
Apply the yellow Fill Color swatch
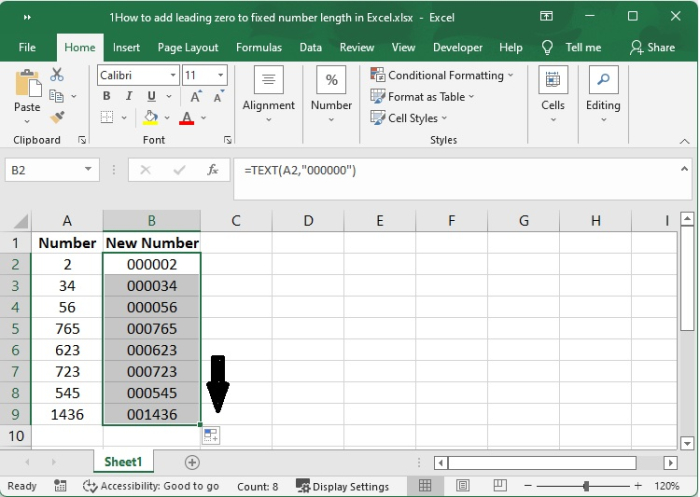pos(150,118)
